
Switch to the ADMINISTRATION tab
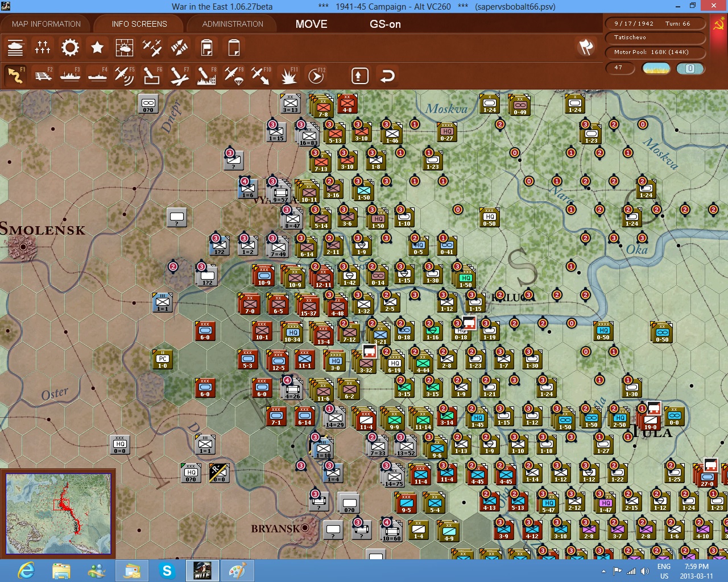point(233,24)
